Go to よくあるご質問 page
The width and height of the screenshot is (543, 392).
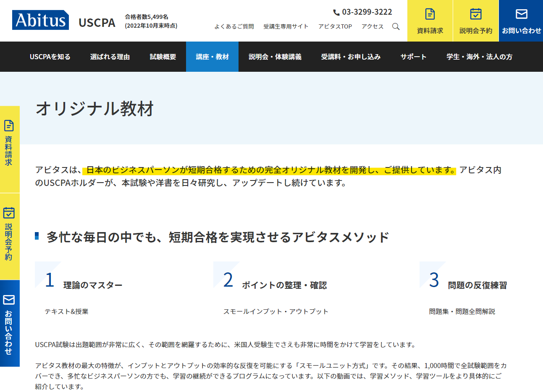click(x=234, y=26)
